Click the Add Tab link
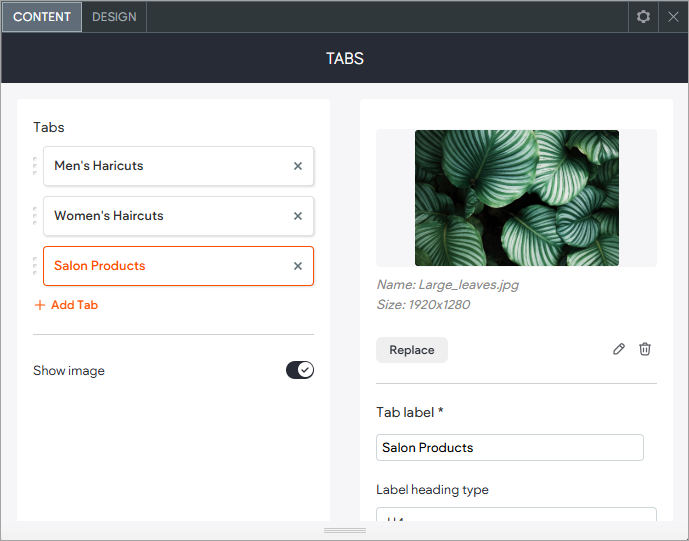 tap(66, 305)
